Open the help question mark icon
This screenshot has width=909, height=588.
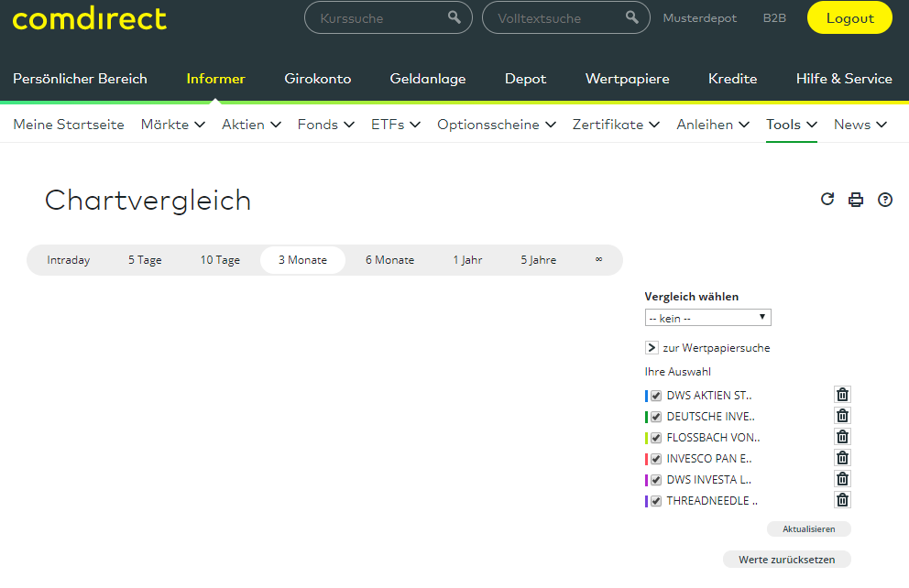pos(885,200)
